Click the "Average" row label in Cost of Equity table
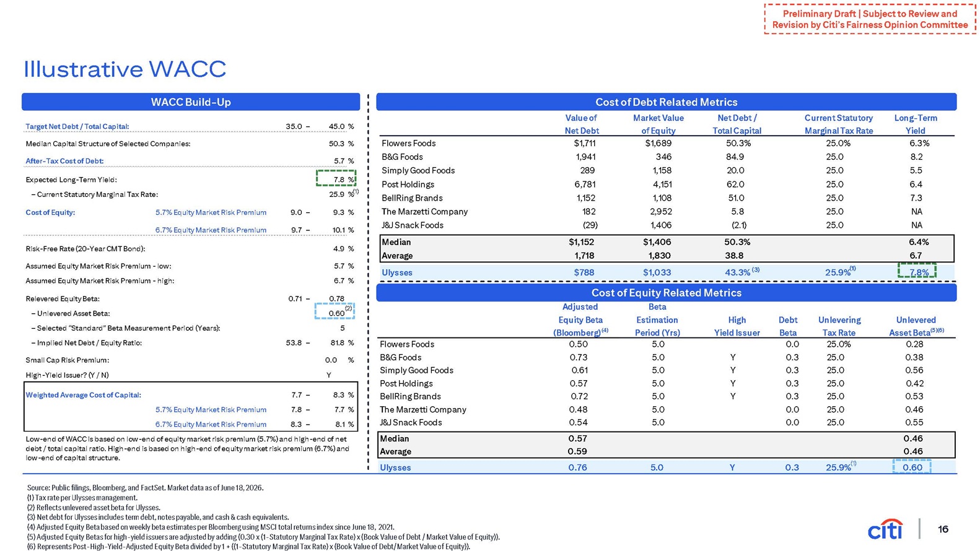The image size is (980, 551). tap(395, 452)
